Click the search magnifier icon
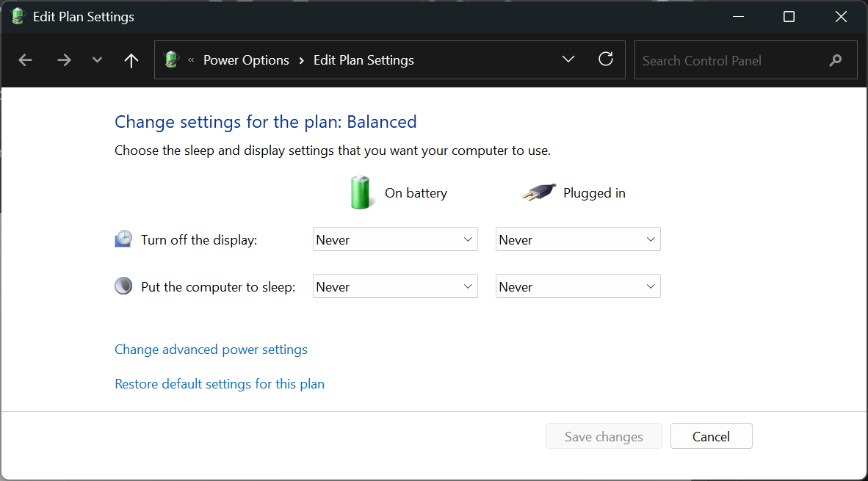Screen dimensions: 868x481 coord(836,59)
